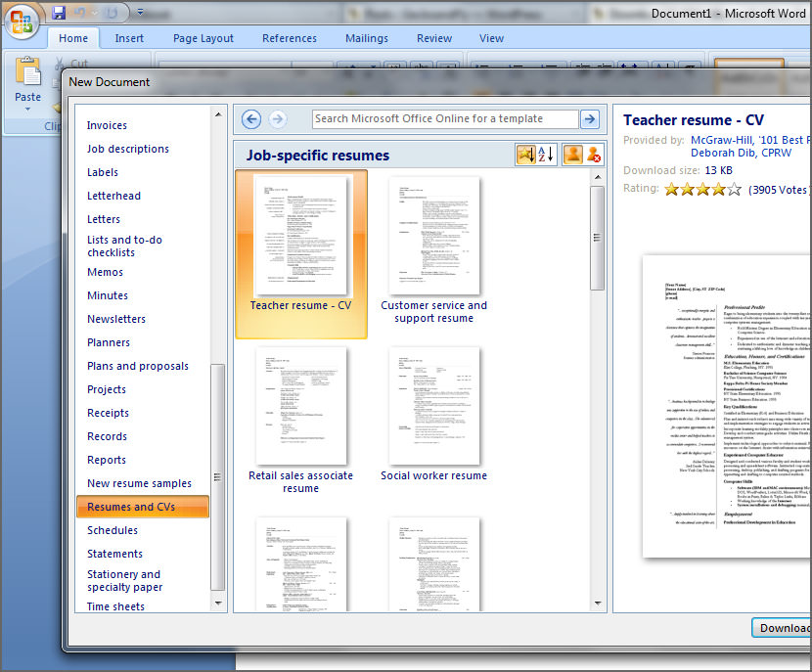812x672 pixels.
Task: Click the Save icon in Quick Access toolbar
Action: pos(59,12)
